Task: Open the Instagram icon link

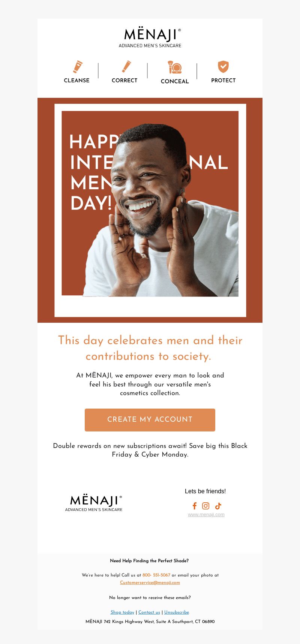Action: pos(205,506)
